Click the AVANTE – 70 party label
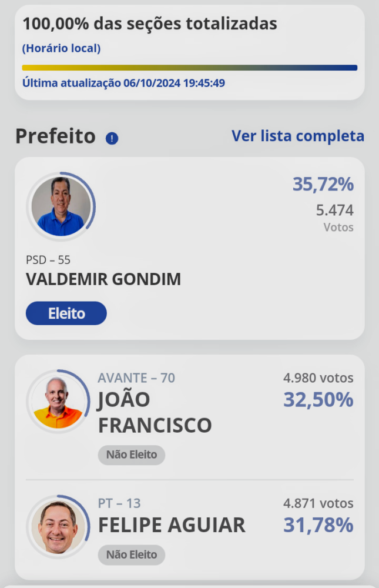 click(x=136, y=378)
